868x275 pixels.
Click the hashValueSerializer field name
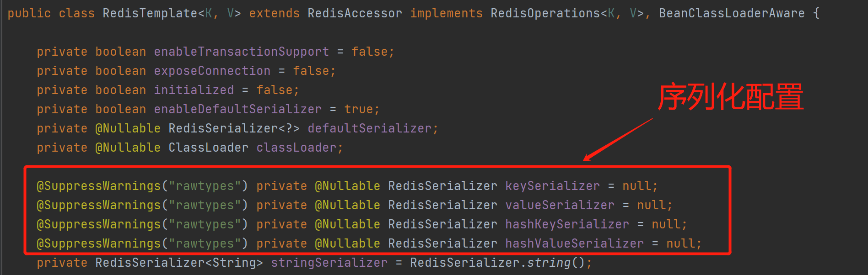point(574,243)
